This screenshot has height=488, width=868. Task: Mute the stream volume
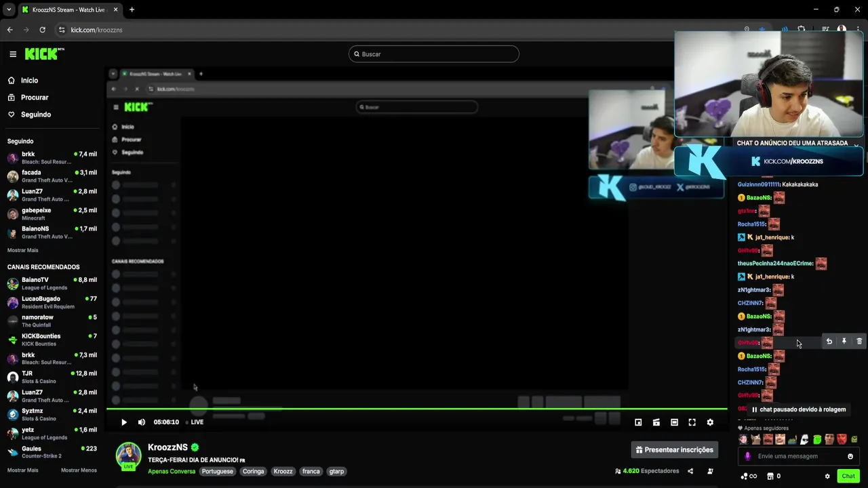[x=142, y=422]
